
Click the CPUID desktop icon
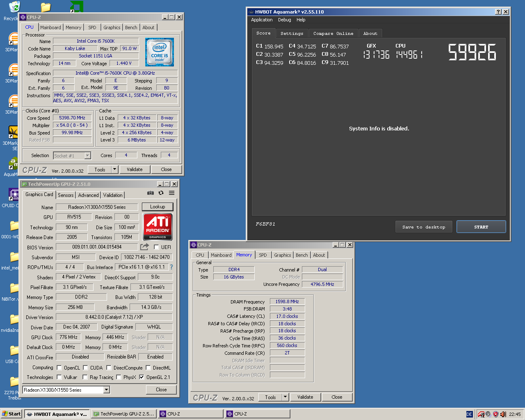pyautogui.click(x=14, y=194)
